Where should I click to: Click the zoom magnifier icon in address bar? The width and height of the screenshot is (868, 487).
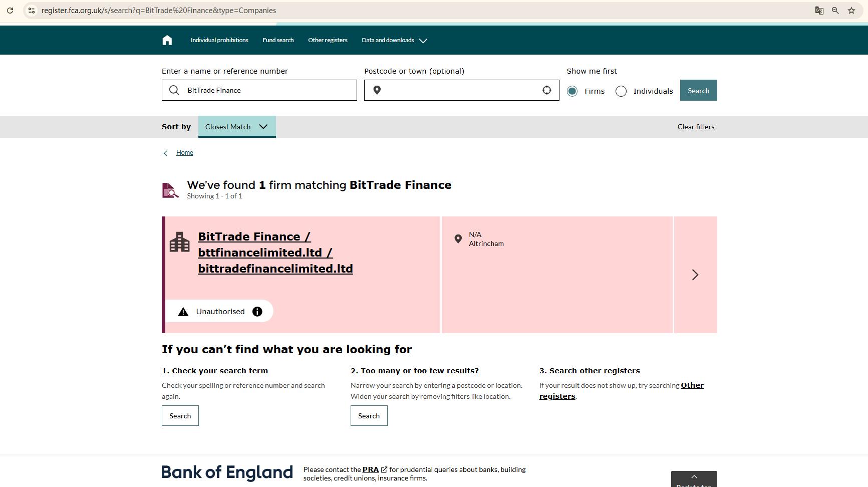coord(835,11)
